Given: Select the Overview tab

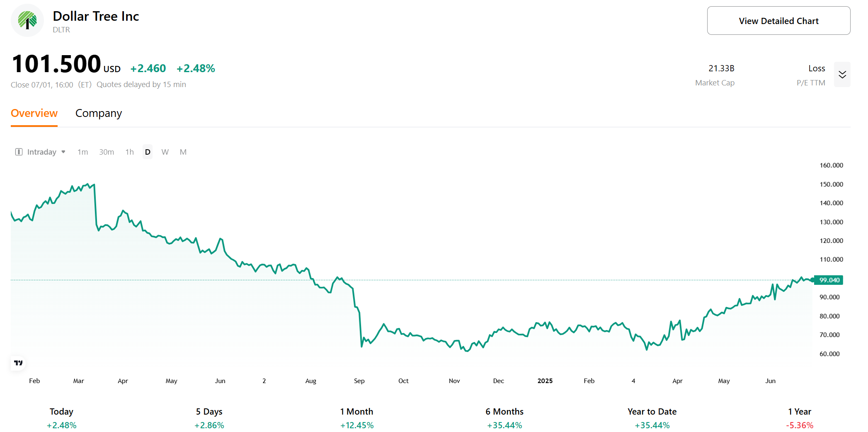Looking at the screenshot, I should tap(34, 113).
